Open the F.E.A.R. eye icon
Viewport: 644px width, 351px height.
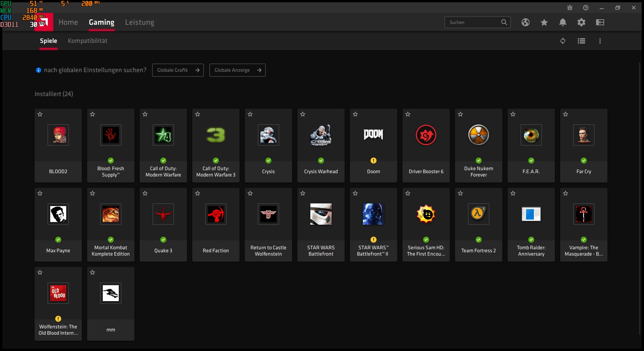[531, 135]
